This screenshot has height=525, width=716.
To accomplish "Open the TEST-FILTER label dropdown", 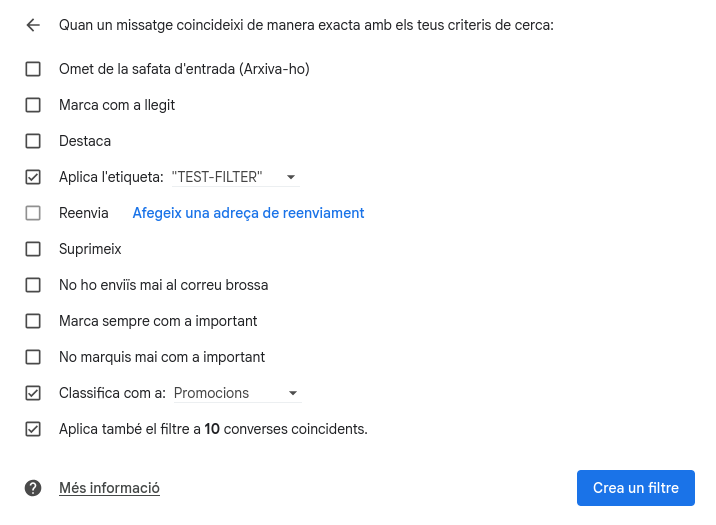I will click(x=234, y=177).
